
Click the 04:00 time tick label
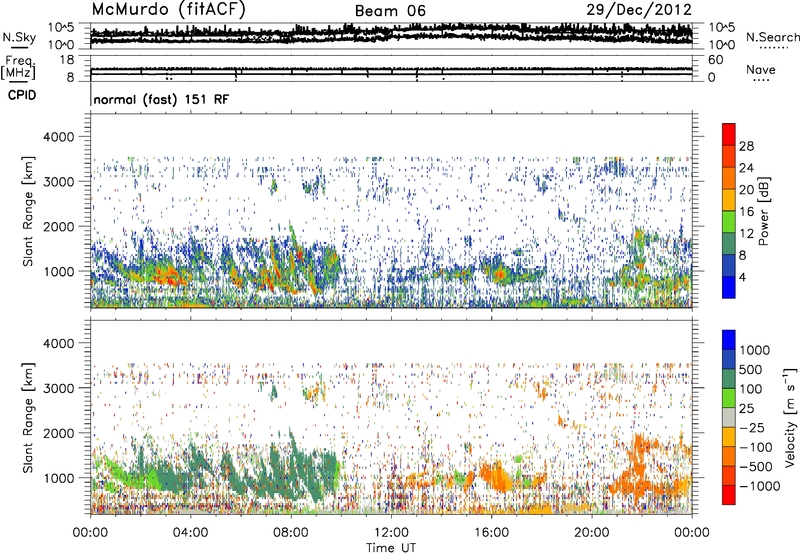click(190, 533)
